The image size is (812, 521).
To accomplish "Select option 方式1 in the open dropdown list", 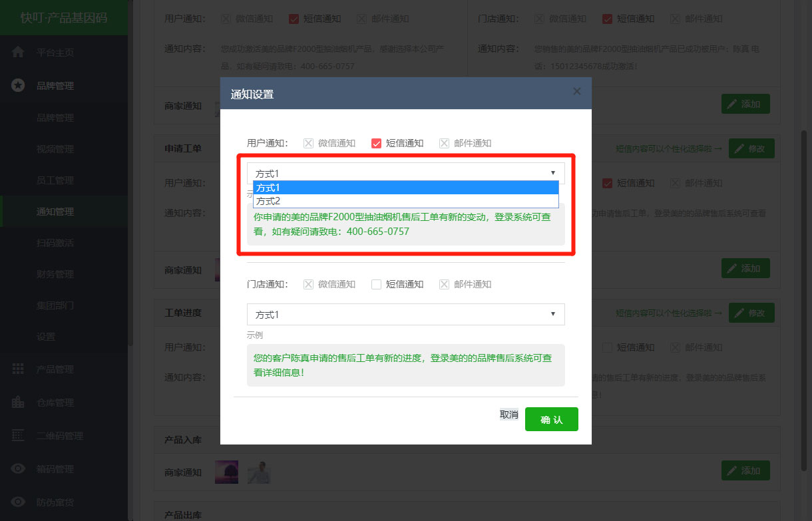I will [406, 188].
